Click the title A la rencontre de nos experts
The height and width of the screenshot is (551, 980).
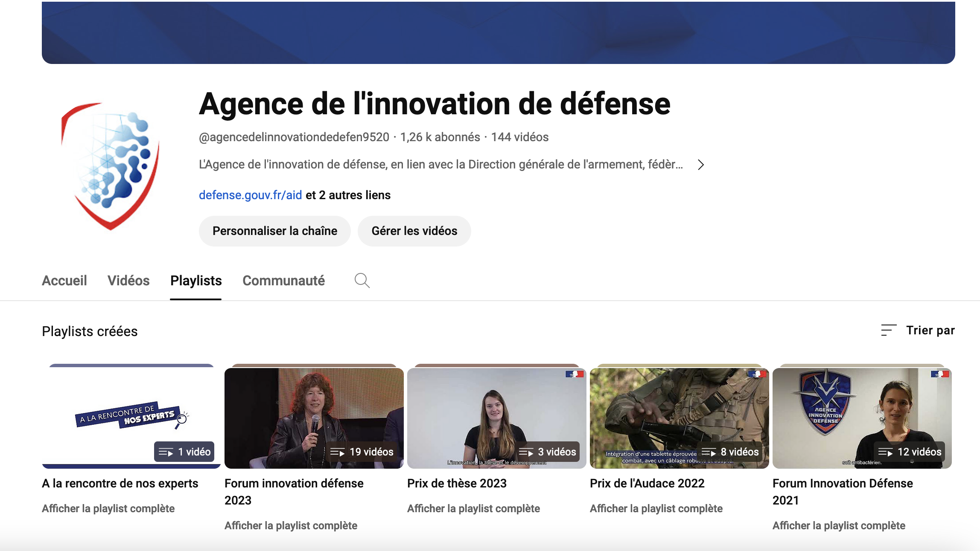click(120, 484)
